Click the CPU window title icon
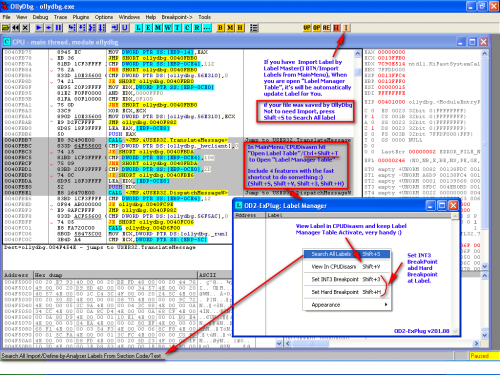The image size is (500, 375). click(x=7, y=42)
